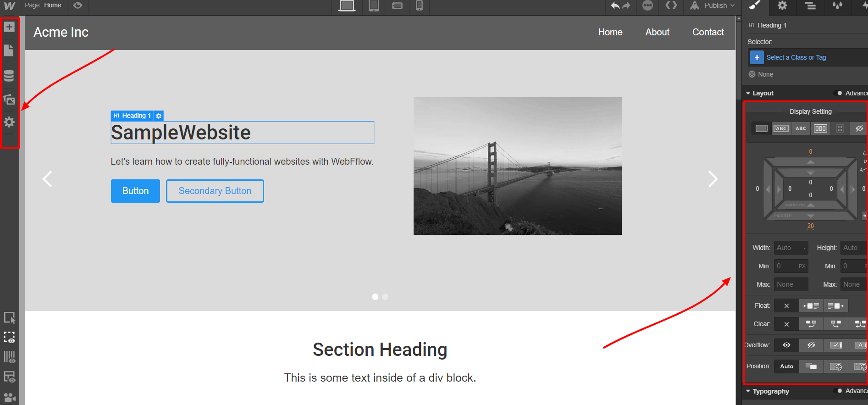Switch to mobile portrait device view
The image size is (868, 405).
[419, 6]
